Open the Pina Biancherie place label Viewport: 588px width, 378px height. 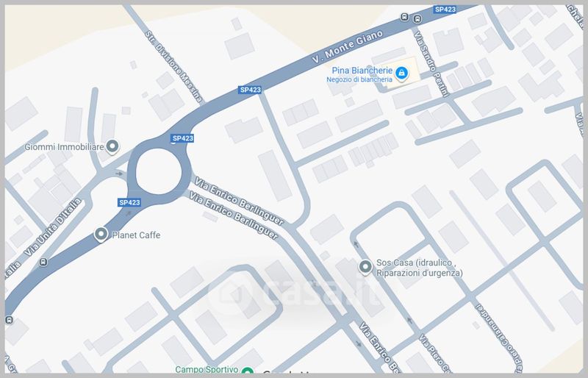click(362, 71)
